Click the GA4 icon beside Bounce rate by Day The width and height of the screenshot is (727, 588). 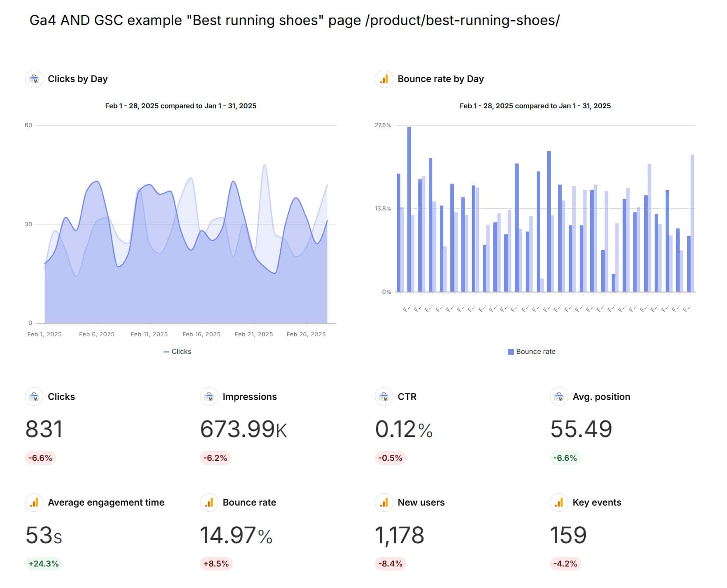[383, 79]
